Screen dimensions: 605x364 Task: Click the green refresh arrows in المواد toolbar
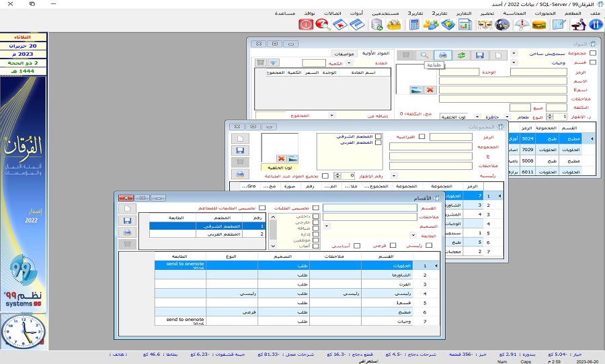(x=461, y=55)
